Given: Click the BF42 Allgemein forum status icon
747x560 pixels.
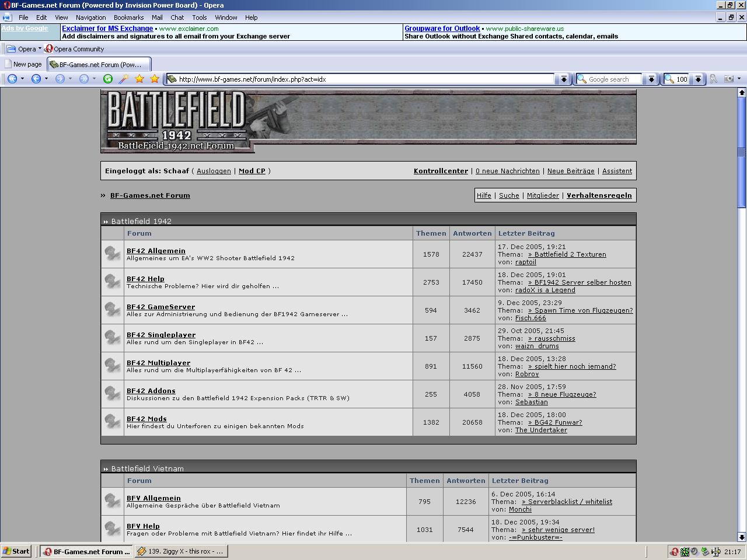Looking at the screenshot, I should click(x=112, y=254).
